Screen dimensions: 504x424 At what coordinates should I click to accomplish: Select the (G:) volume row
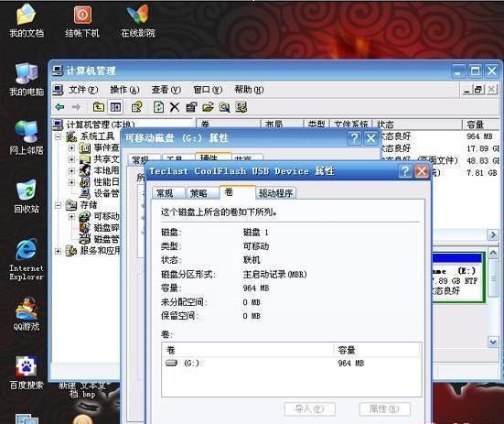click(291, 364)
